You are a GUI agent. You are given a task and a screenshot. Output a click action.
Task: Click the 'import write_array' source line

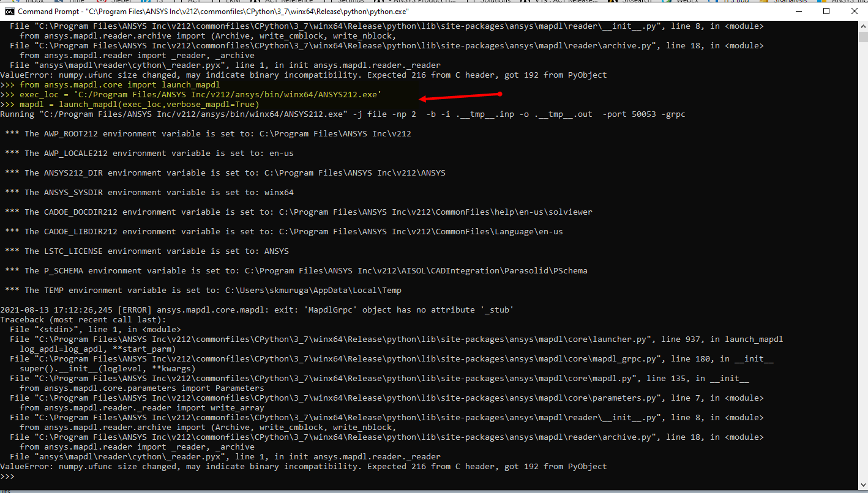point(142,408)
